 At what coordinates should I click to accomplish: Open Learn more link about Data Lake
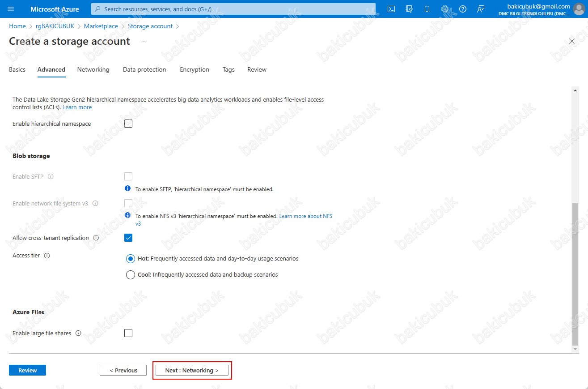click(77, 107)
